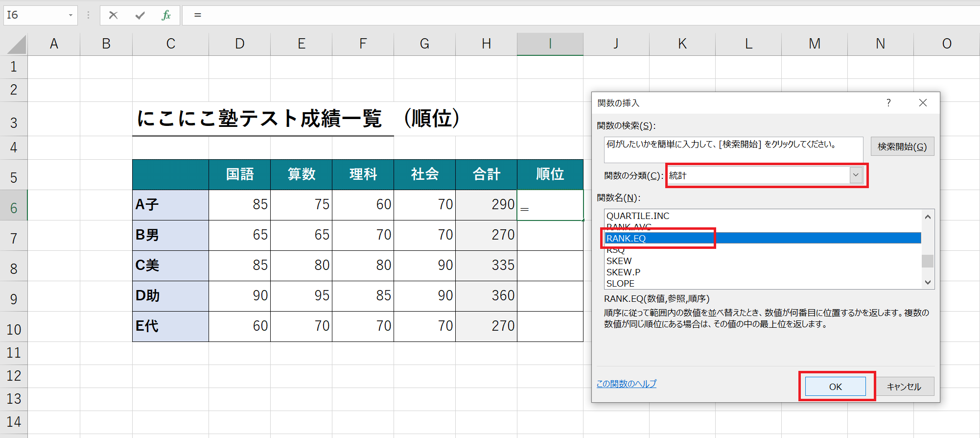Select column I header
The height and width of the screenshot is (438, 980).
550,44
